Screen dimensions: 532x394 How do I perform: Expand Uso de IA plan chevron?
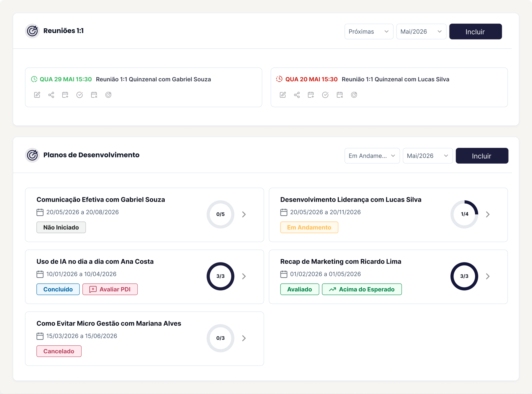point(244,276)
